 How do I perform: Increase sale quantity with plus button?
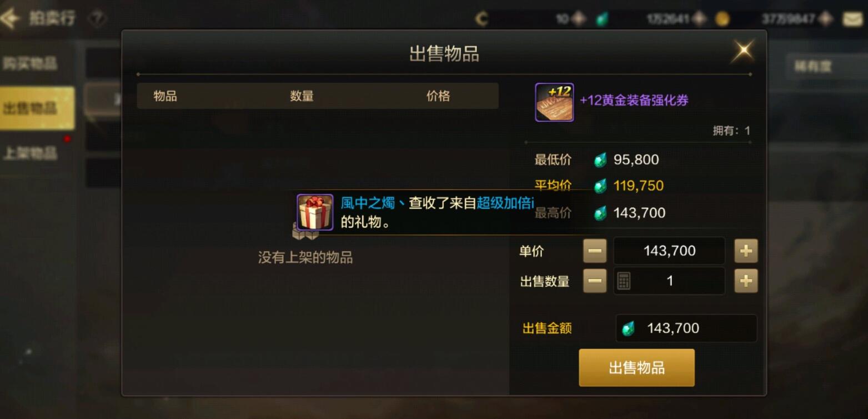coord(746,281)
